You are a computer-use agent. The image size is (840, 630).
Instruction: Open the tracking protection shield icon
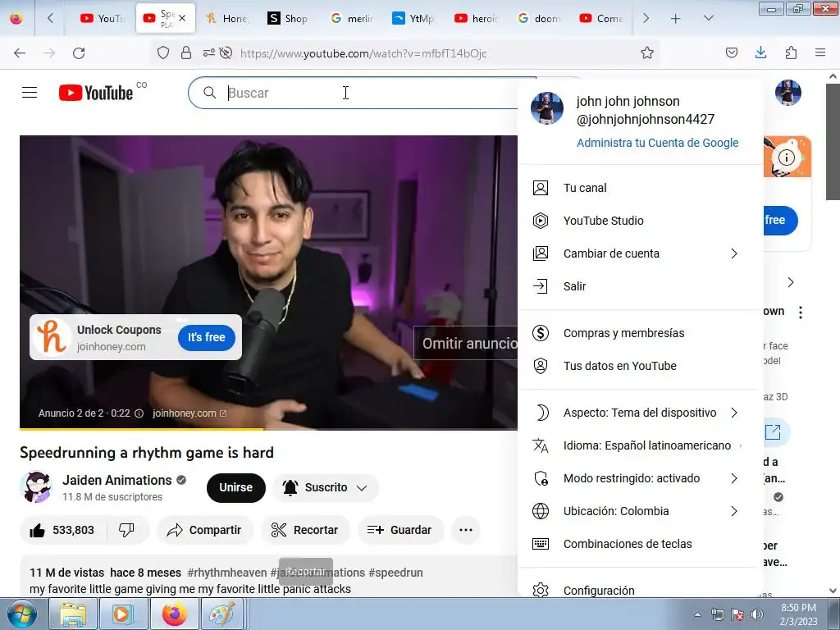tap(163, 52)
